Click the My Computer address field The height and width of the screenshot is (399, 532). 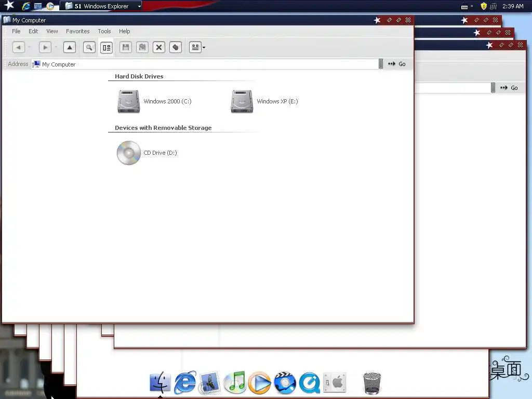[205, 64]
